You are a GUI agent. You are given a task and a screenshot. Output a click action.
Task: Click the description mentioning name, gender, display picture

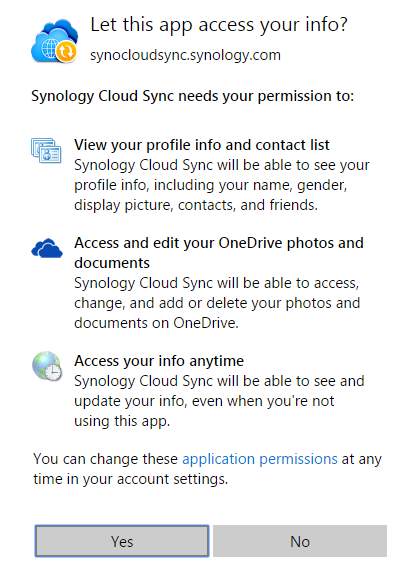coord(222,185)
